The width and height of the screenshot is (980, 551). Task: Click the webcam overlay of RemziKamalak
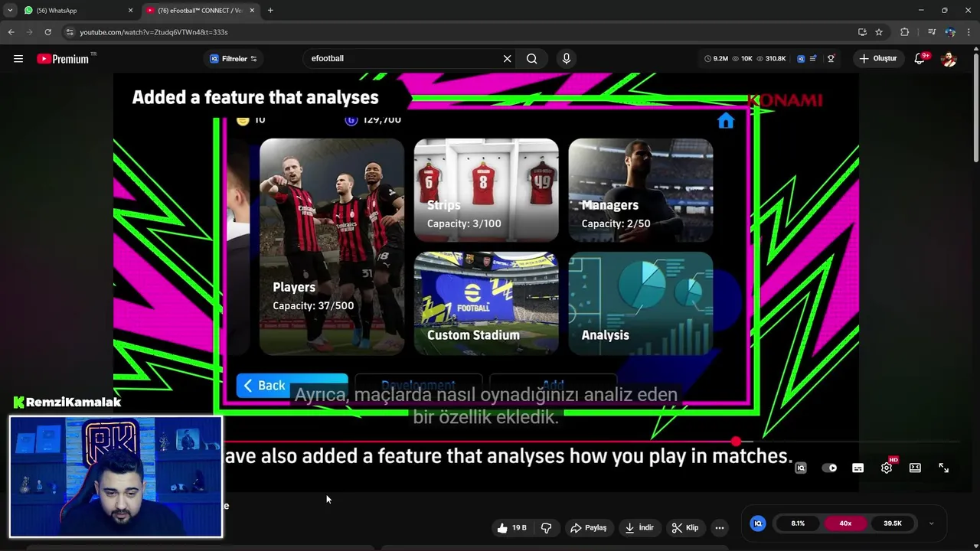116,477
